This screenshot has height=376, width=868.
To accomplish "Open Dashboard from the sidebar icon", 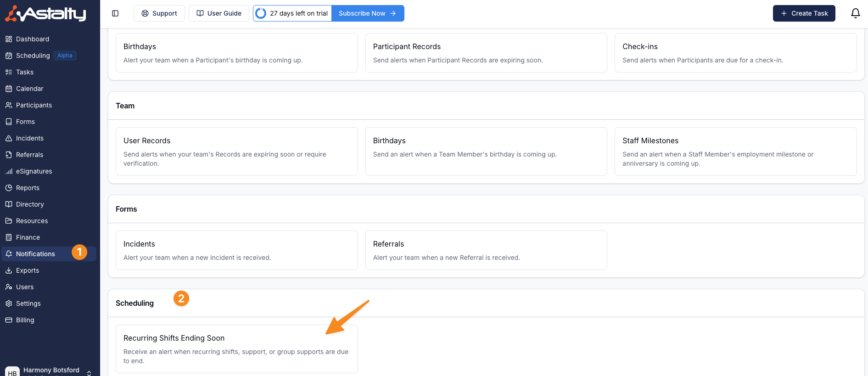I will click(9, 39).
